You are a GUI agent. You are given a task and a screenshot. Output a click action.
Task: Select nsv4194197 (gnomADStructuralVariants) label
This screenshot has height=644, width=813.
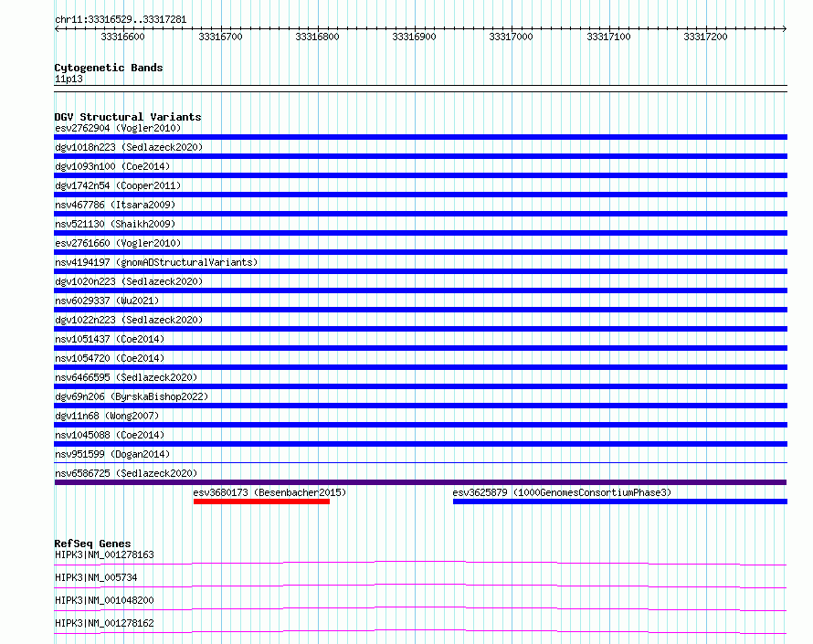point(156,262)
